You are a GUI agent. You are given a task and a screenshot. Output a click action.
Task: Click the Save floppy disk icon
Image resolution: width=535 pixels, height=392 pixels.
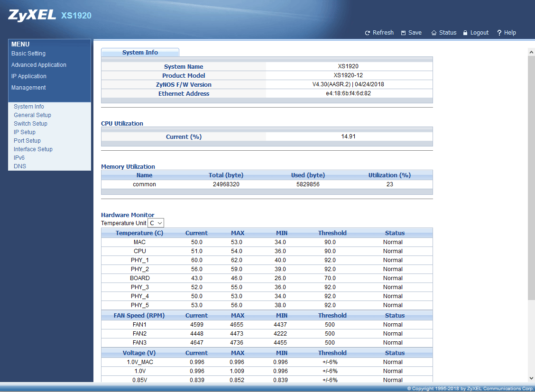[x=403, y=33]
